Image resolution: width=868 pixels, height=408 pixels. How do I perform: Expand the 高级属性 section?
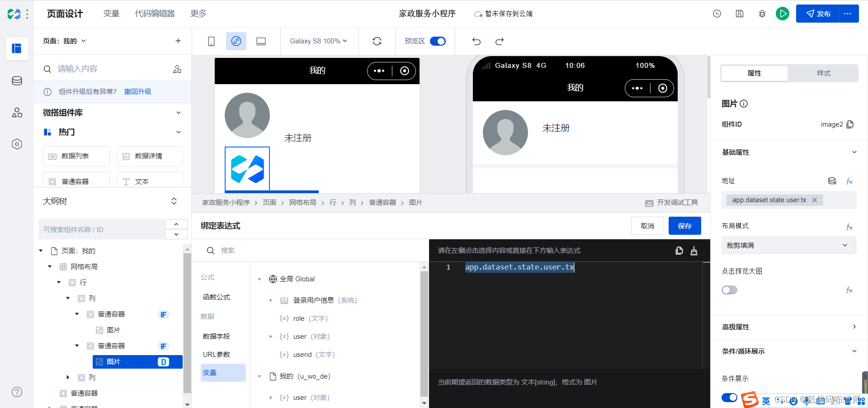click(x=854, y=327)
